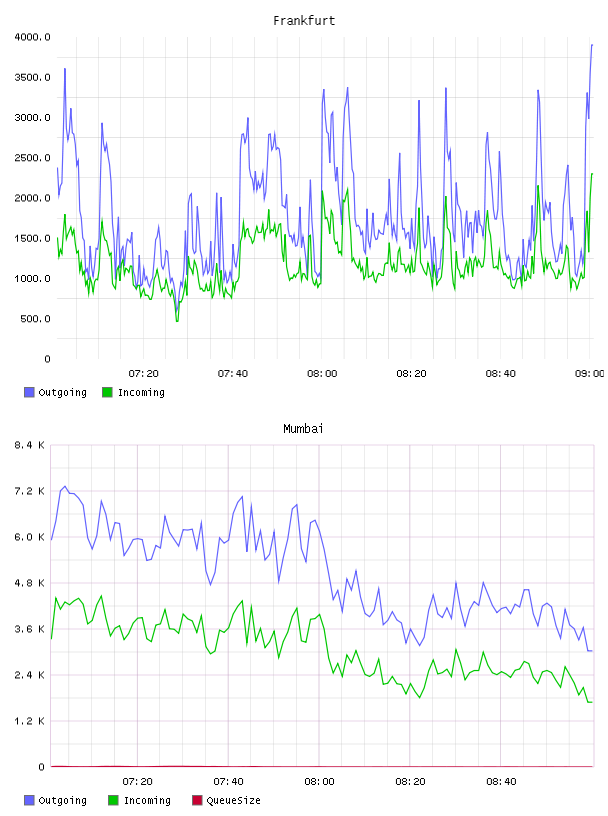
Task: Click the 6.0 K y-axis label in Mumbai chart
Action: coord(30,537)
